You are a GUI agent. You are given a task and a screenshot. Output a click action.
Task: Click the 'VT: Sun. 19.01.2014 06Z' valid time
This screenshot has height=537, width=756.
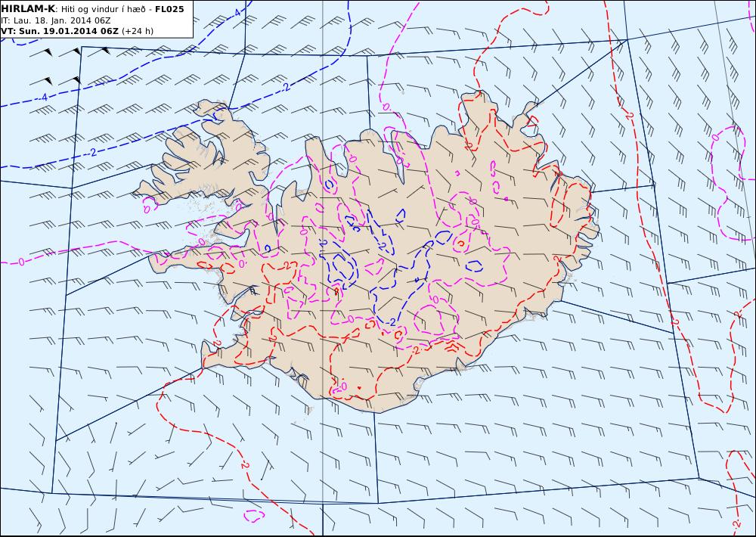click(x=60, y=31)
